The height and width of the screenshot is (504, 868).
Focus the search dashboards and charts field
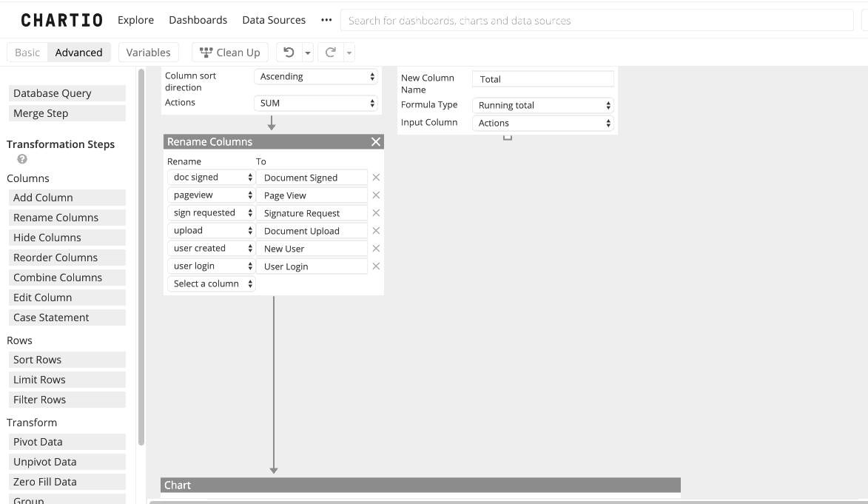coord(596,21)
